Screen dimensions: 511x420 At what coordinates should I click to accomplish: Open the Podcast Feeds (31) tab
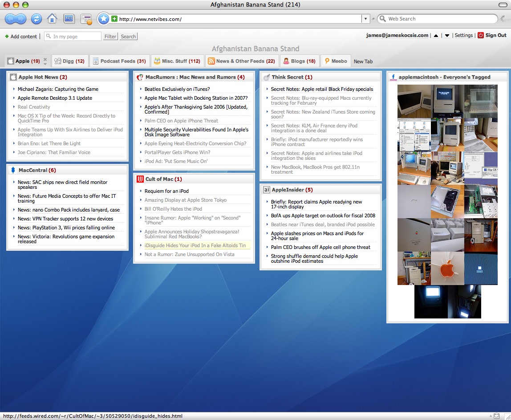tap(120, 61)
